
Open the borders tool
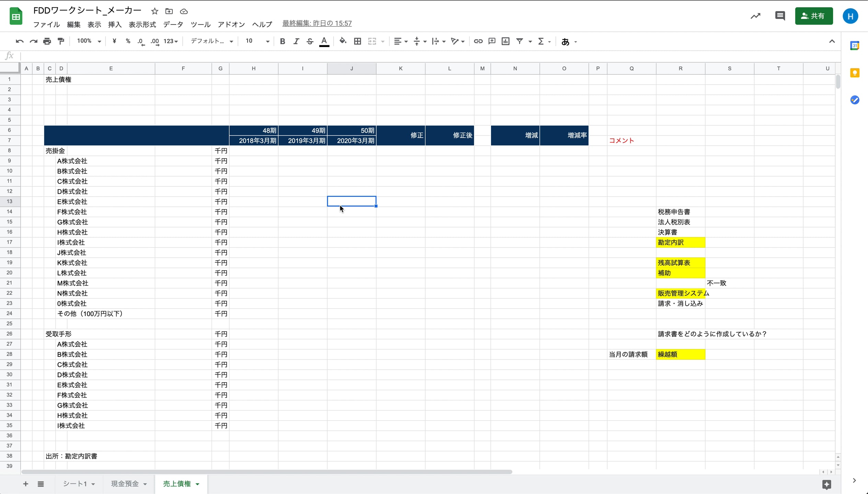357,41
